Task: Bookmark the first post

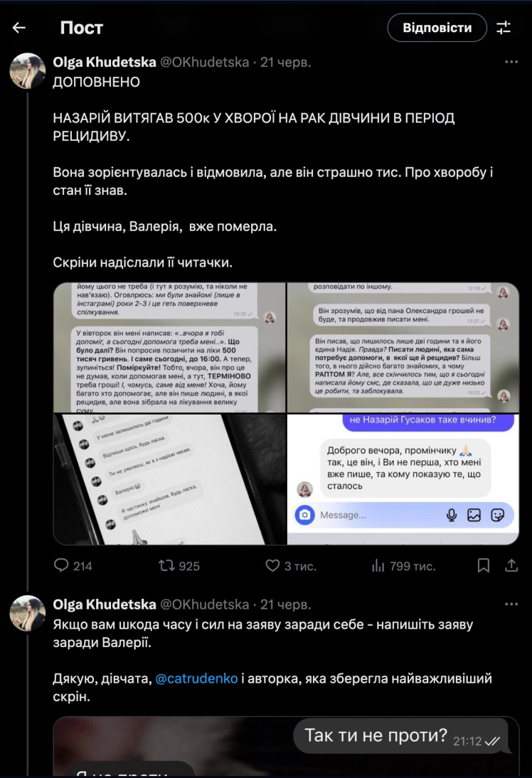Action: [484, 565]
